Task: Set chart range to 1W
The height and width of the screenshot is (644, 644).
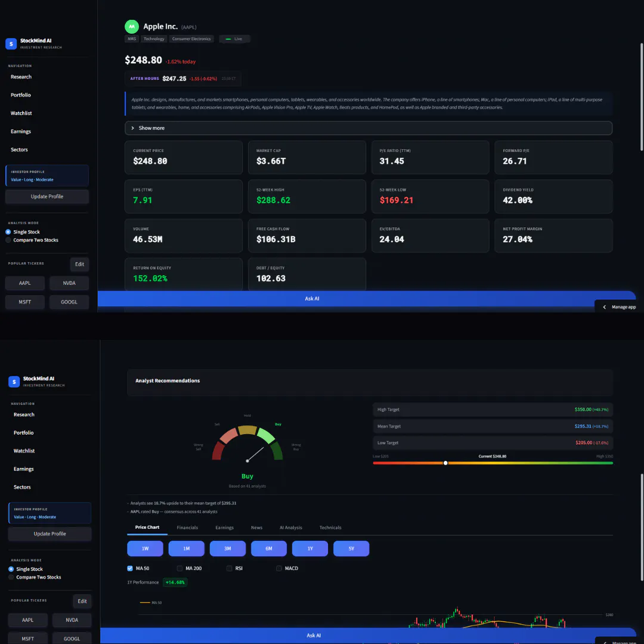Action: tap(145, 549)
